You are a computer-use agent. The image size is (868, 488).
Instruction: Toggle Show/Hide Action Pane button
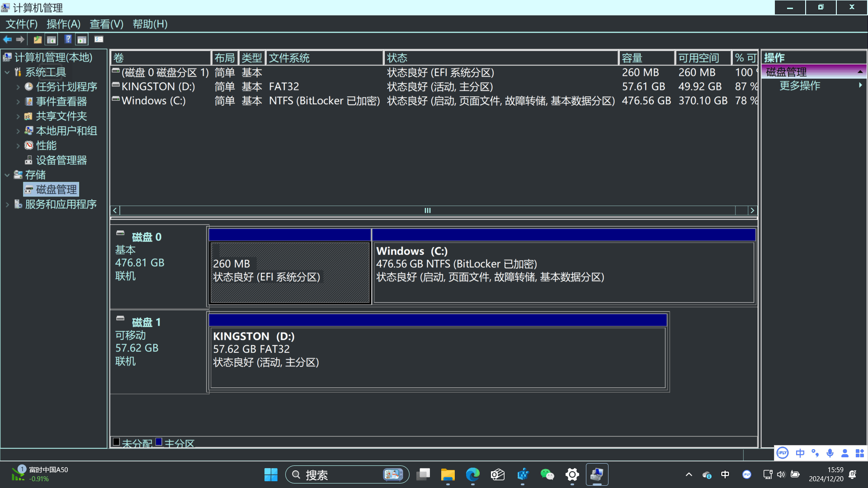(x=82, y=40)
